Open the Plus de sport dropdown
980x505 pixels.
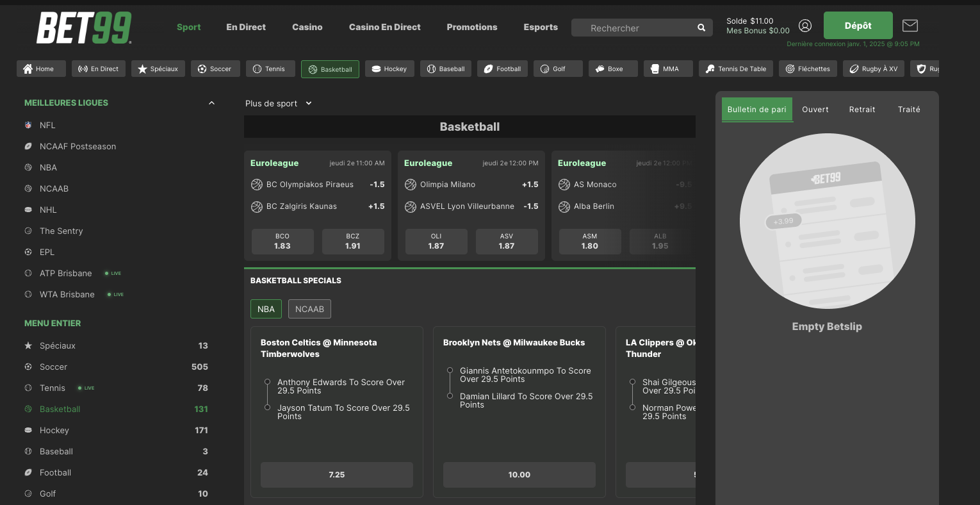point(279,103)
